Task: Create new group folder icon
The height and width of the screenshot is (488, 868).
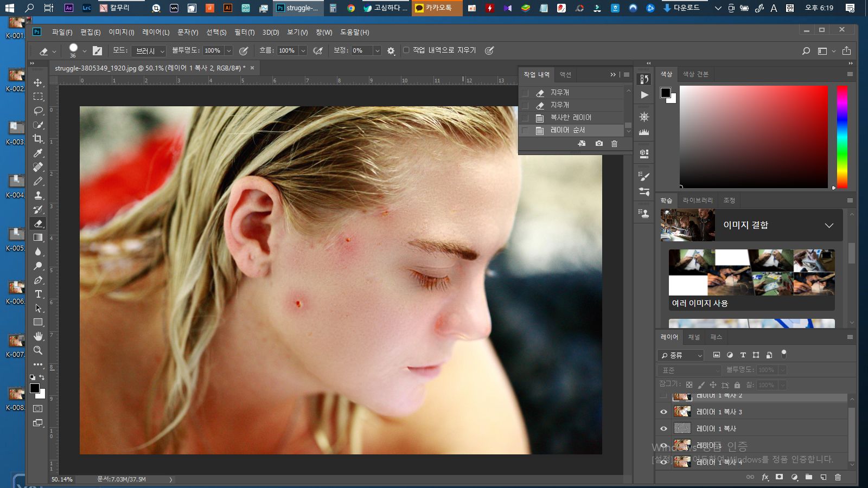Action: tap(808, 477)
